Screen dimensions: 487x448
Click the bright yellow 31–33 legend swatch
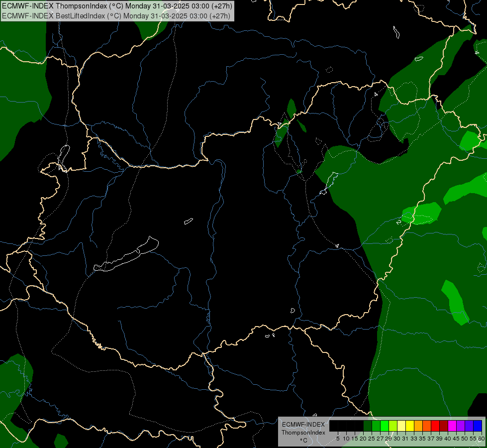(x=410, y=426)
